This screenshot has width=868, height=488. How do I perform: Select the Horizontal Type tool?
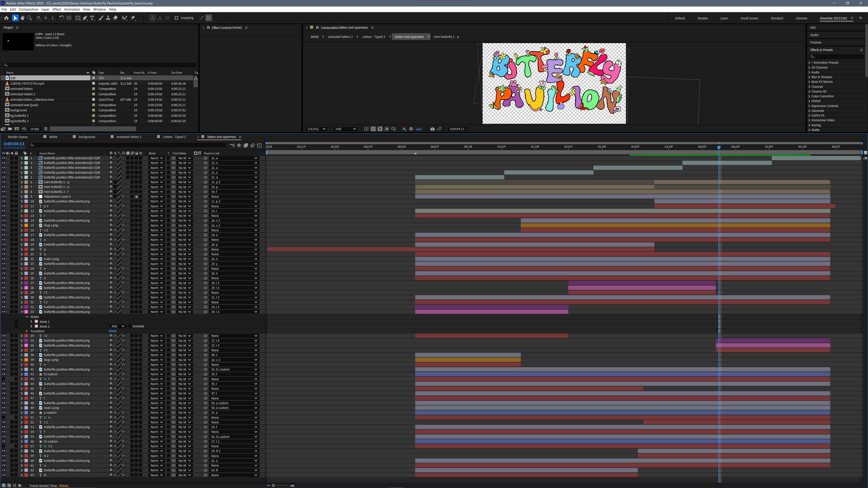click(92, 18)
